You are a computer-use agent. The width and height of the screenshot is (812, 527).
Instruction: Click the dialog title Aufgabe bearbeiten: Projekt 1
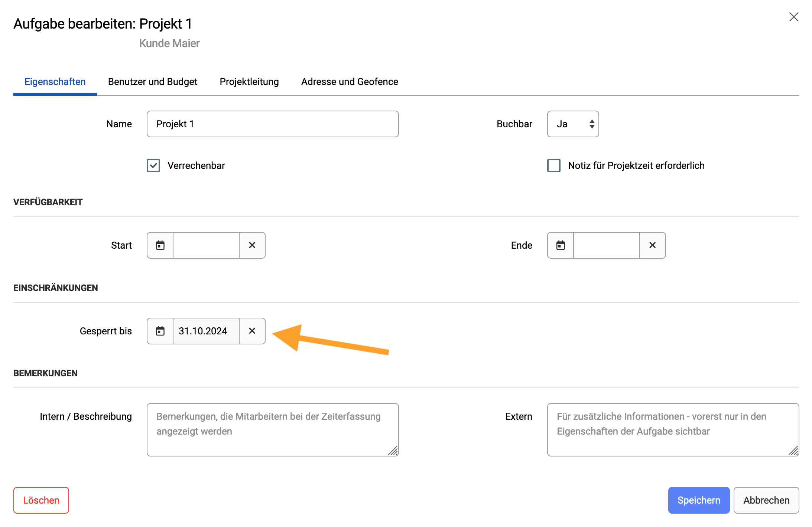(103, 24)
